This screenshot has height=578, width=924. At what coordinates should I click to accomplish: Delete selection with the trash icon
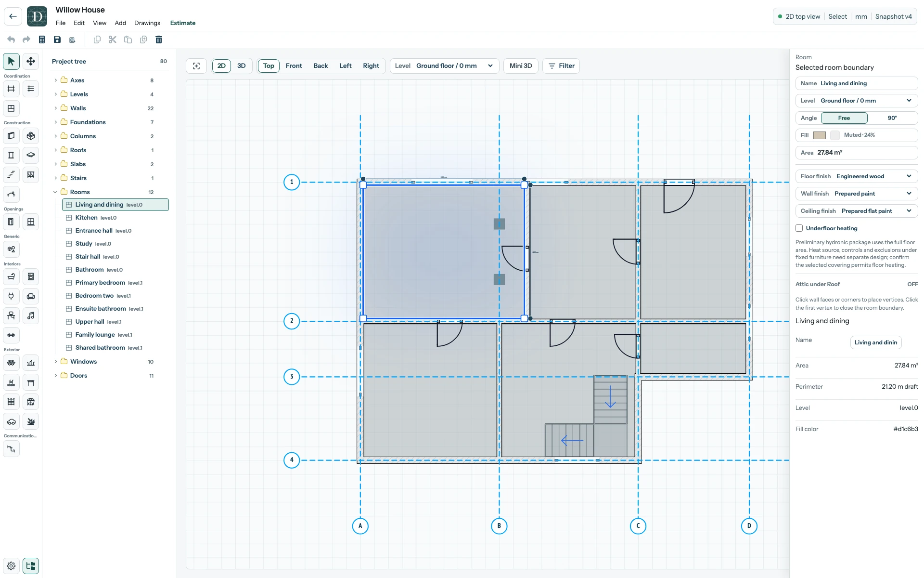coord(159,39)
